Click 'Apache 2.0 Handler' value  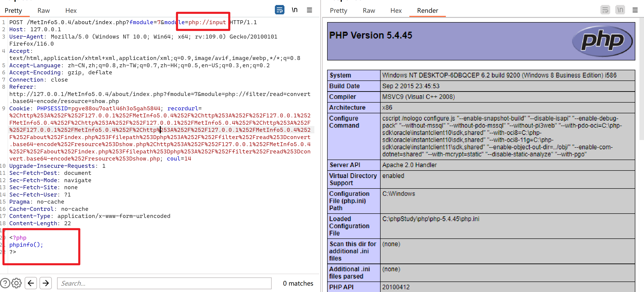(x=409, y=165)
